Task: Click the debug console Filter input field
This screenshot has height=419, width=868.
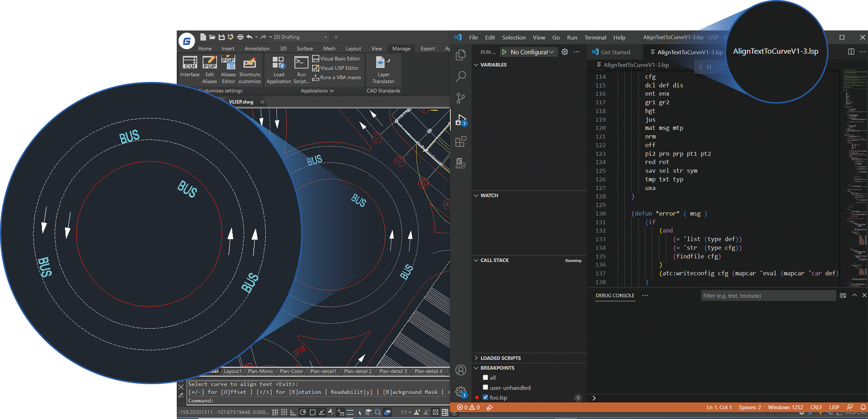Action: pos(768,296)
